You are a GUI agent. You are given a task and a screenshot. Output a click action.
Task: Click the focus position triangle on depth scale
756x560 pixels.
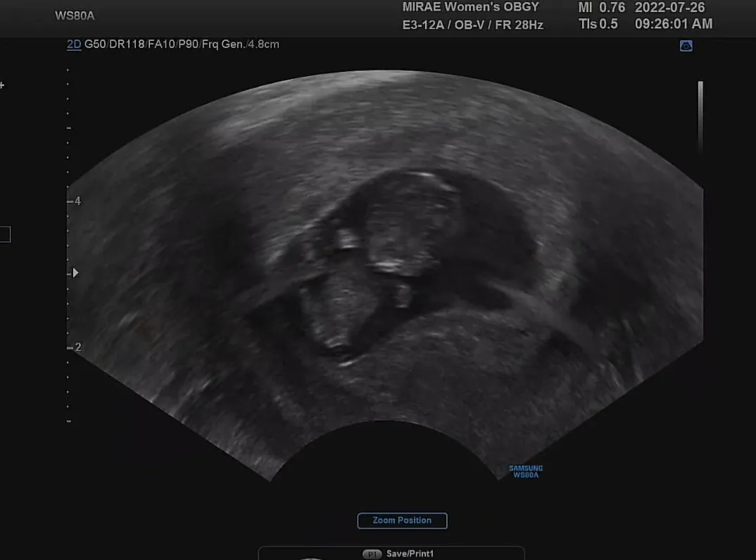pos(76,273)
